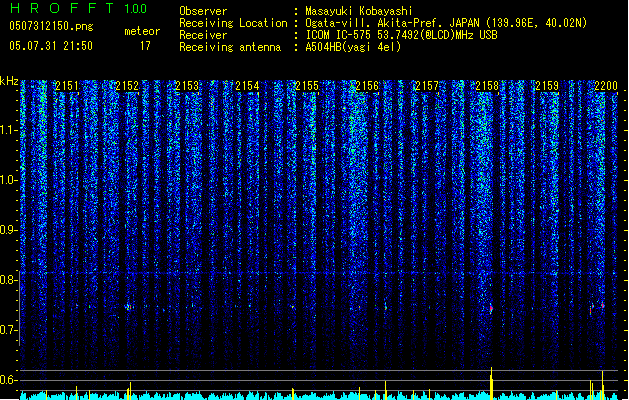Click the 2158 time marker
The width and height of the screenshot is (629, 400).
click(487, 86)
